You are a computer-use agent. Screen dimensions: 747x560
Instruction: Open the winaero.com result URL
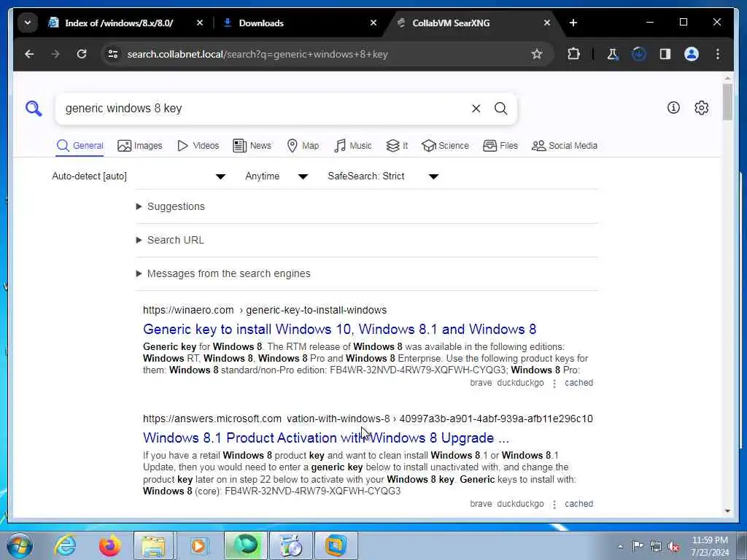coord(265,311)
